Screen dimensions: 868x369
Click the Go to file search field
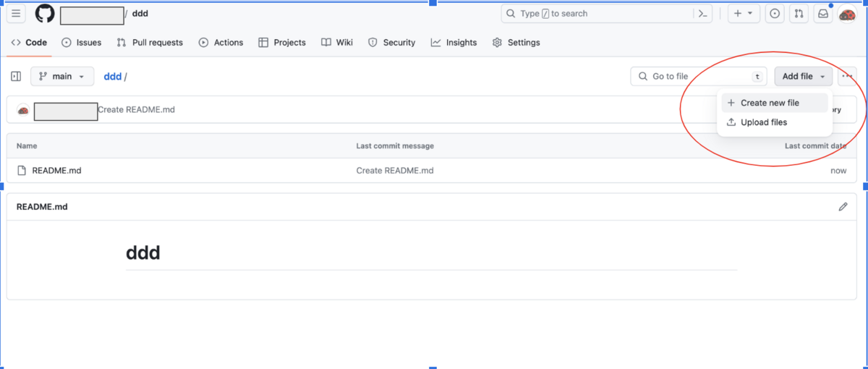pos(699,76)
